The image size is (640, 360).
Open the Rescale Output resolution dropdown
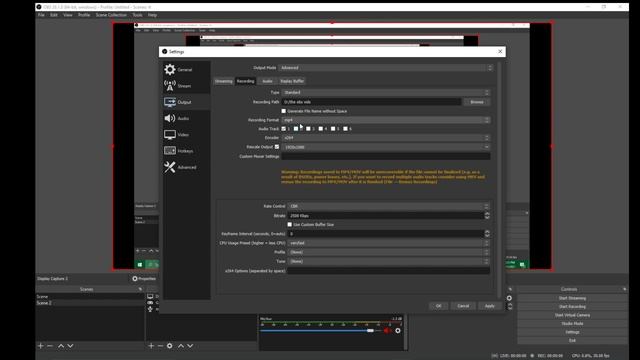coord(386,147)
